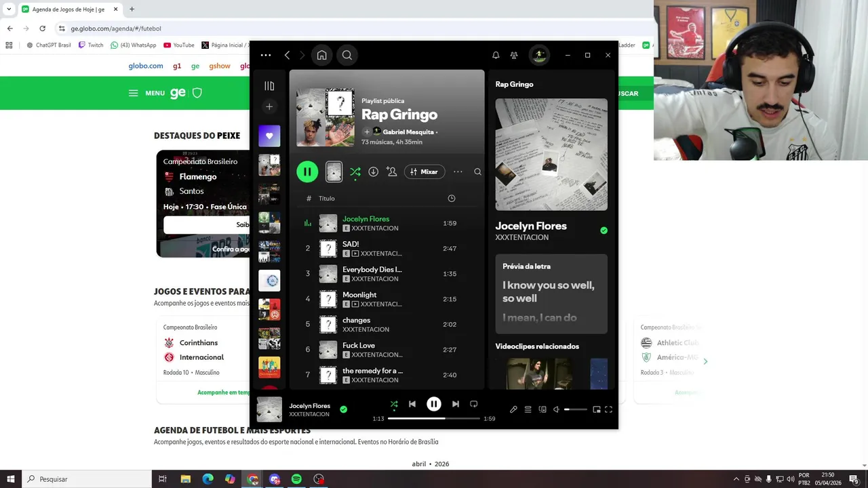Open ChatGPT Brasil bookmark
The height and width of the screenshot is (488, 868).
(49, 45)
